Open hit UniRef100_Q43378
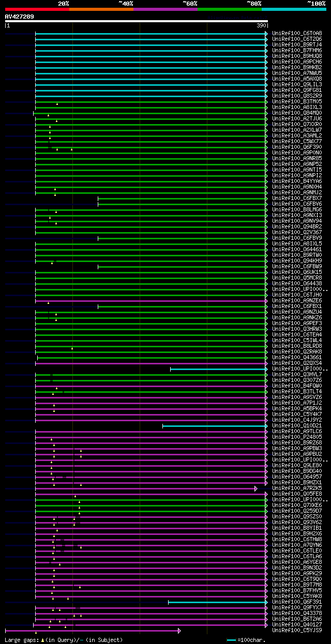The width and height of the screenshot is (331, 644). click(297, 613)
